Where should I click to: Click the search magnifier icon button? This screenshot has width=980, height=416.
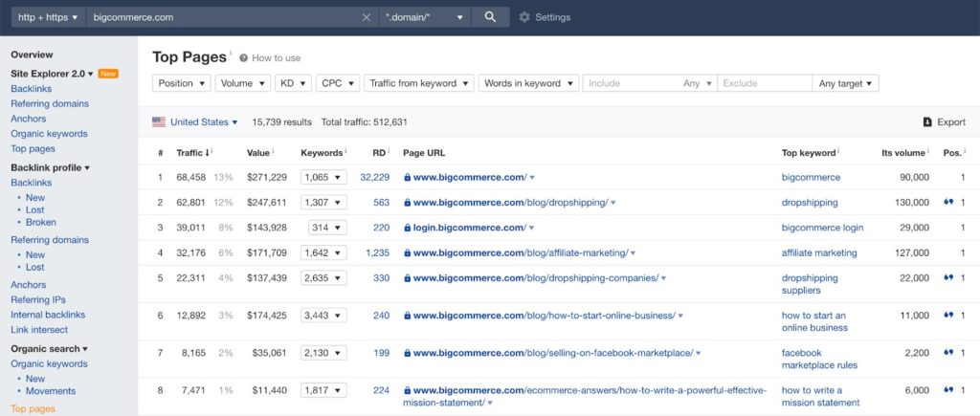490,17
